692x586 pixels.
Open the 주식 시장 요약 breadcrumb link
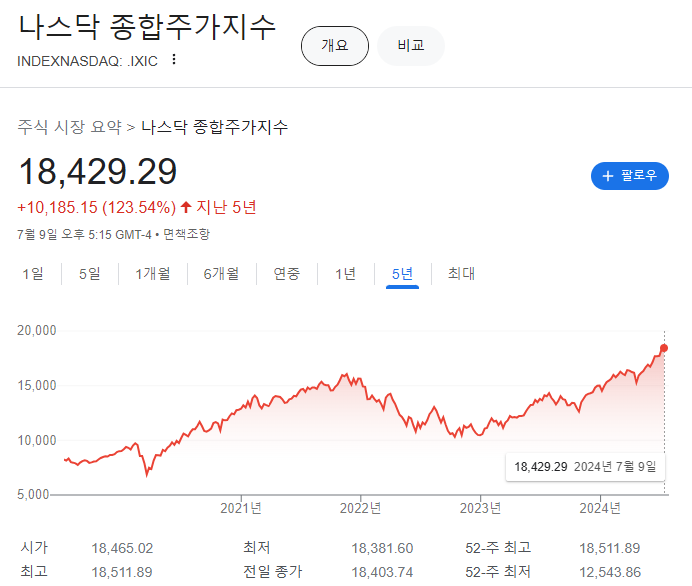[69, 127]
